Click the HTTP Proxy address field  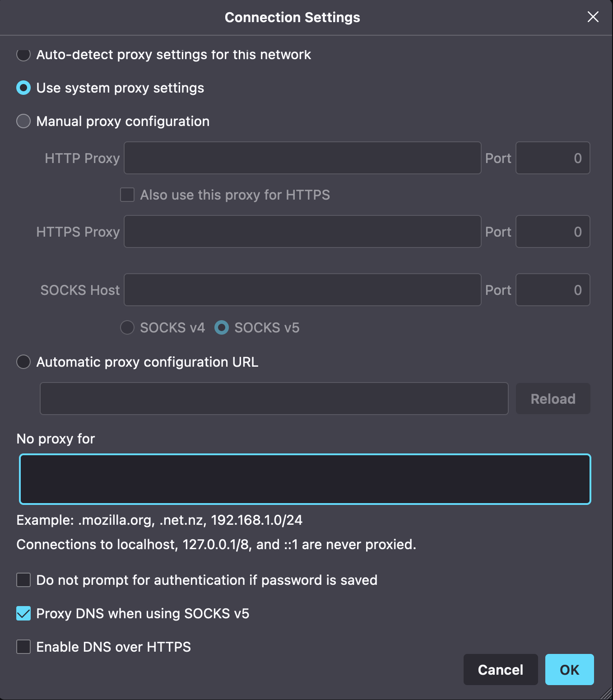point(302,158)
